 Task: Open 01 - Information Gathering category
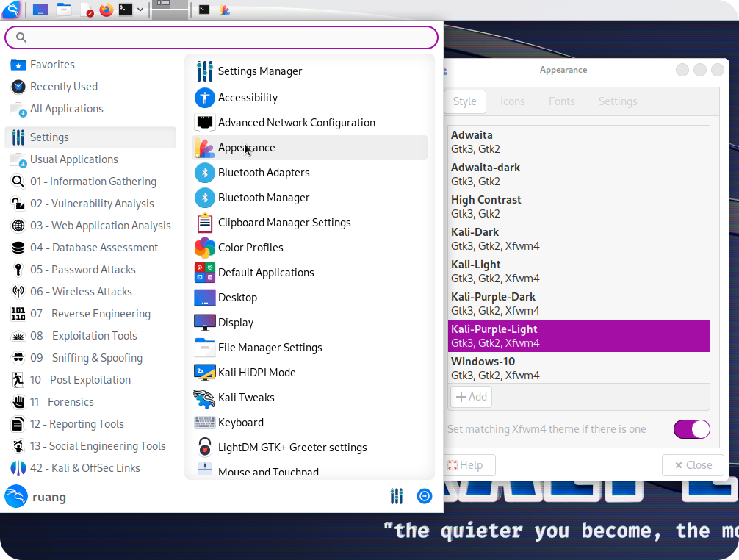click(90, 182)
